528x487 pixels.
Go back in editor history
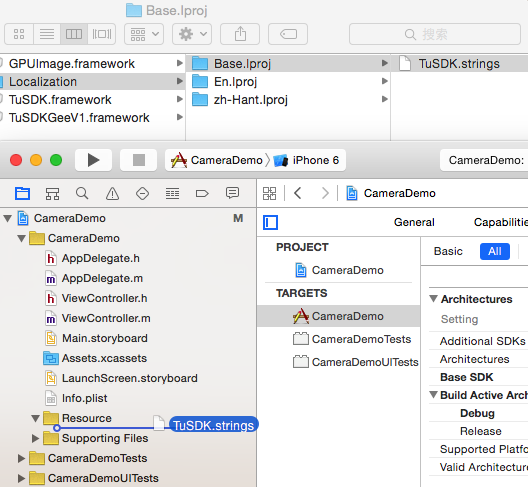coord(298,193)
